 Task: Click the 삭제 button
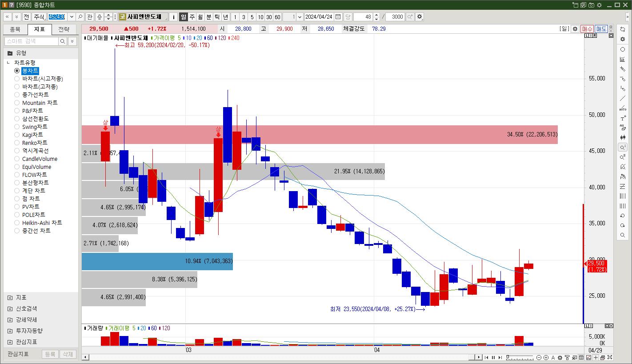(x=68, y=354)
